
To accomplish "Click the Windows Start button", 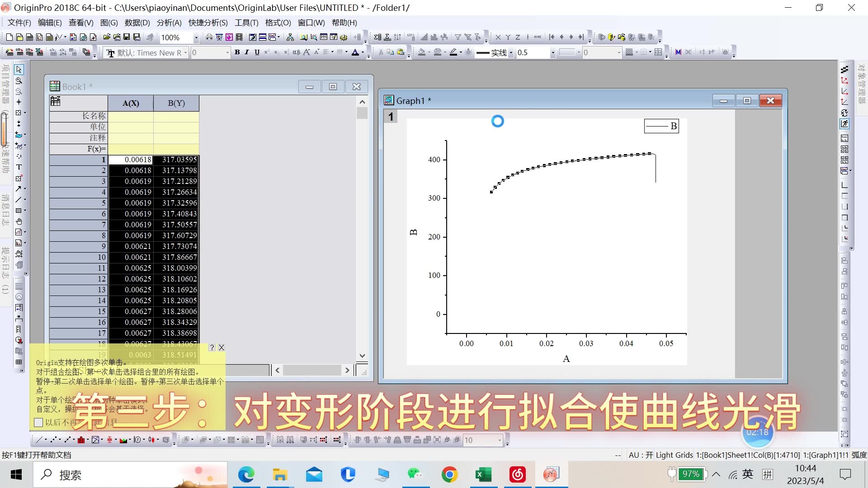I will 16,474.
